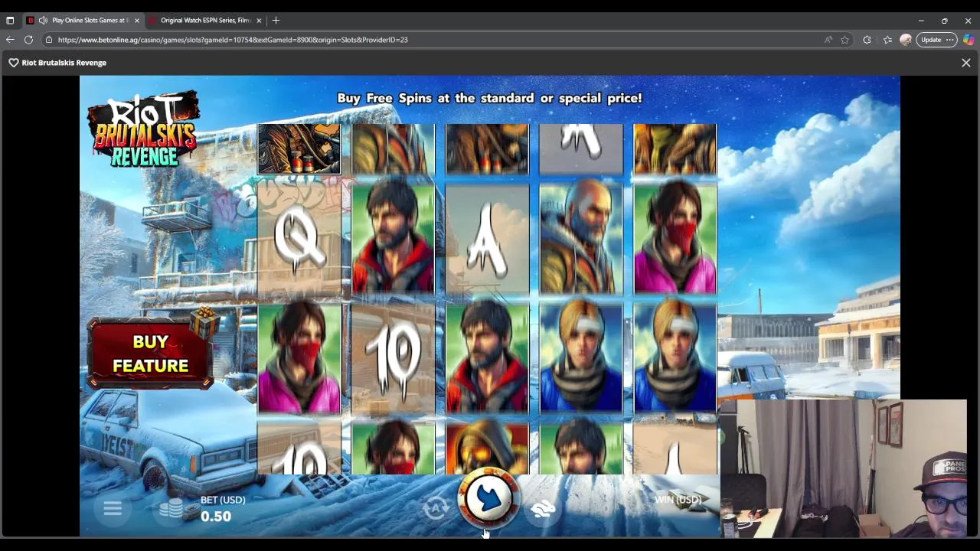
Task: Switch to the Original Watch ESPN Series tab
Action: click(x=205, y=21)
